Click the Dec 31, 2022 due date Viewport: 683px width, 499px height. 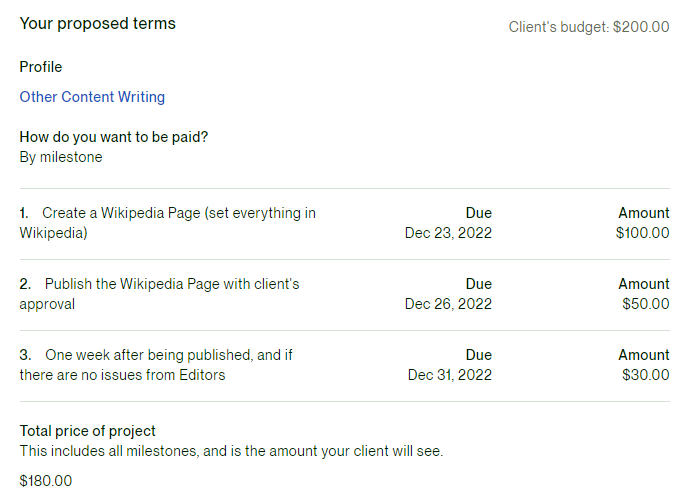tap(450, 375)
